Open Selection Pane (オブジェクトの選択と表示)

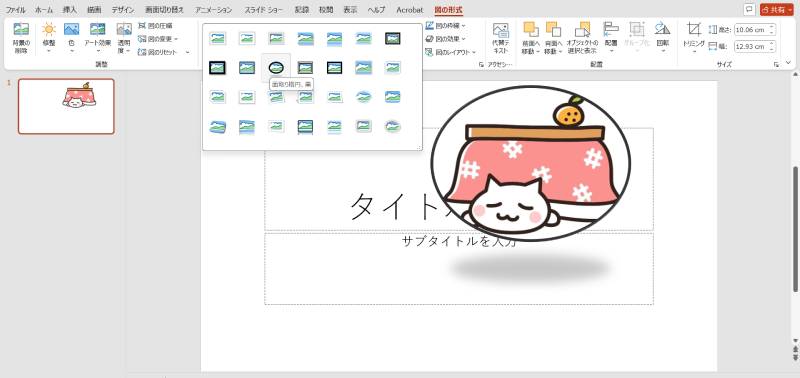point(582,39)
